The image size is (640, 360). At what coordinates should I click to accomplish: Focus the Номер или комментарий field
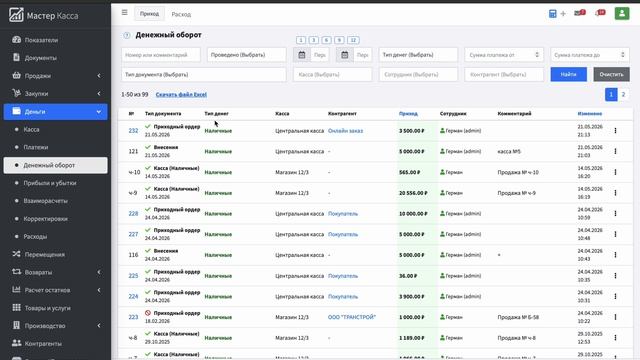pos(161,55)
